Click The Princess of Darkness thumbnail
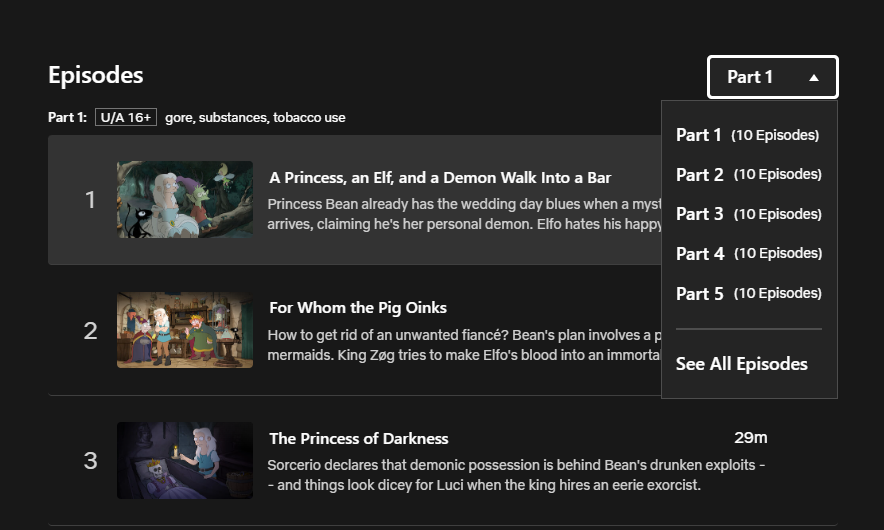884x530 pixels. pos(185,460)
